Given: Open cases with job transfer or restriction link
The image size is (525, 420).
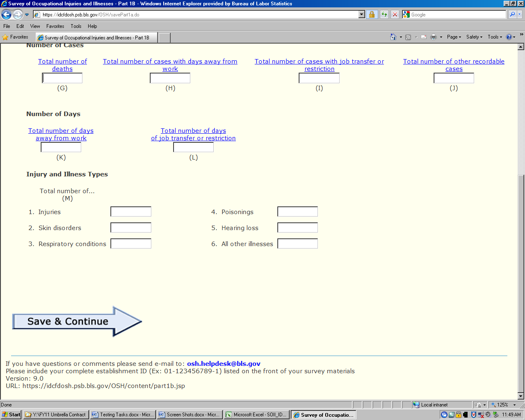Looking at the screenshot, I should point(319,65).
